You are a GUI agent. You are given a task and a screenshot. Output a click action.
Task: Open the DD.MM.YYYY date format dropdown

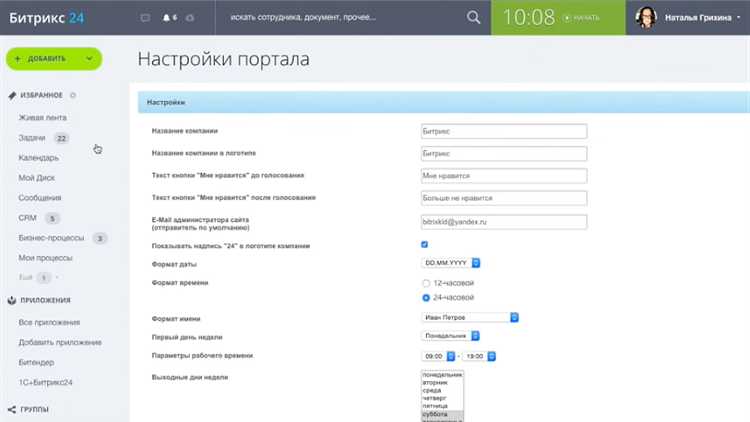(x=451, y=263)
